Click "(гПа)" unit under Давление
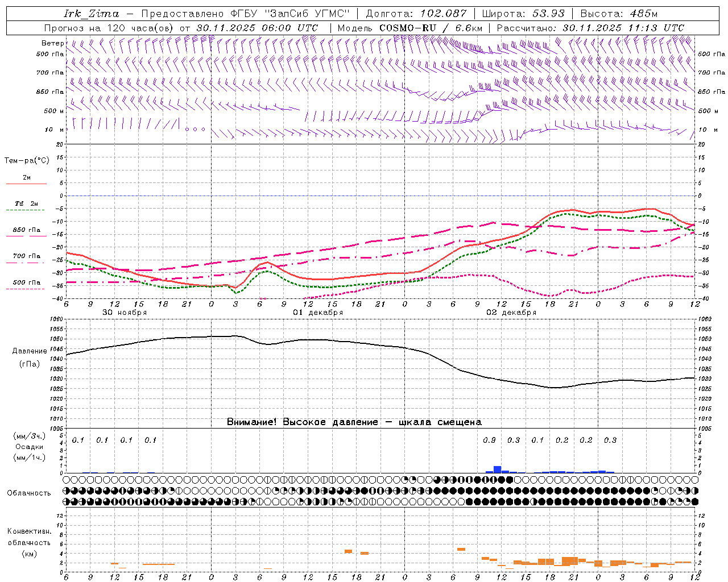The image size is (728, 582). point(30,364)
